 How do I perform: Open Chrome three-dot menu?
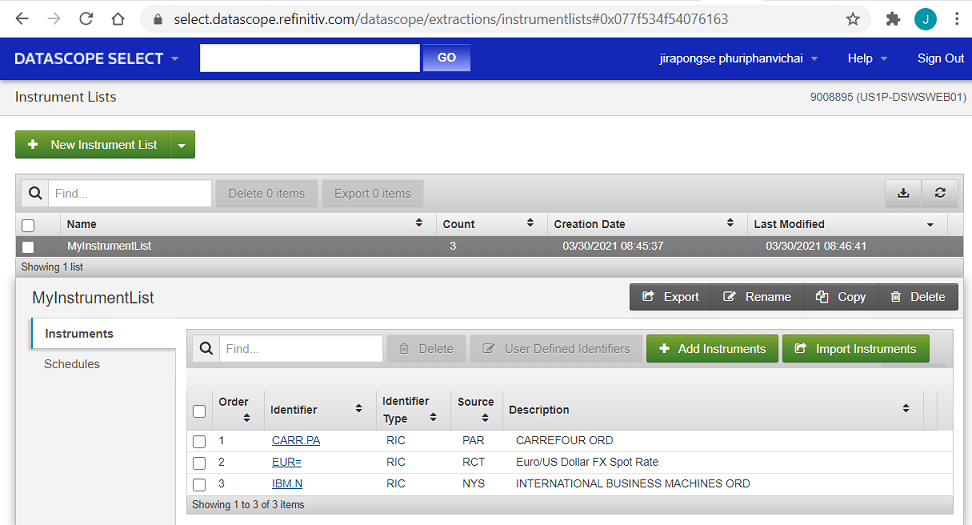957,19
